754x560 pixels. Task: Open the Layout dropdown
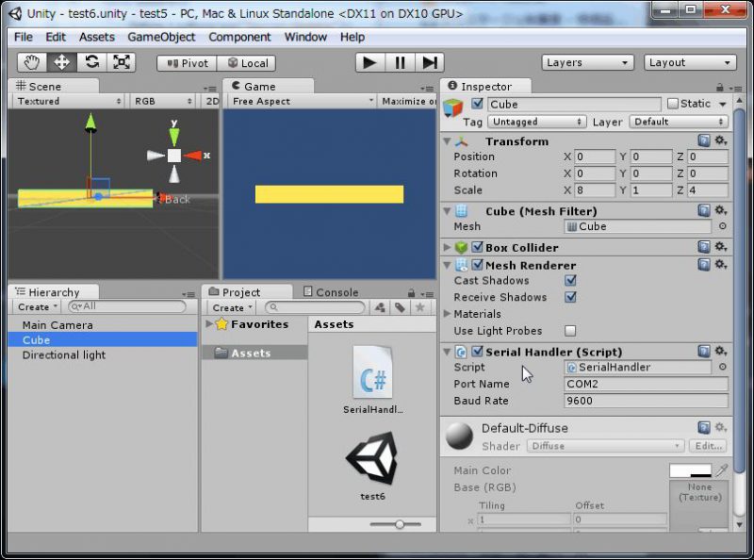pyautogui.click(x=689, y=62)
